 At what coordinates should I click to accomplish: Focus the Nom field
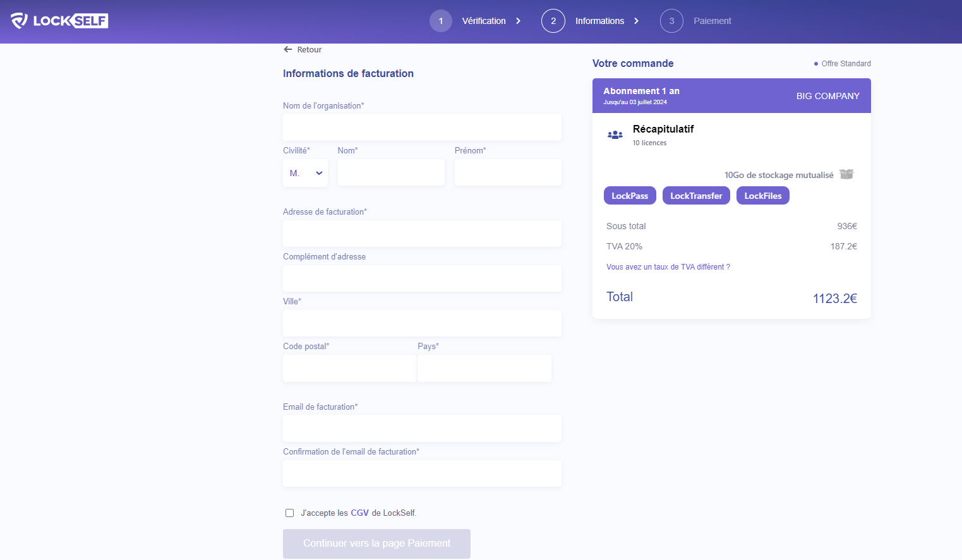point(391,172)
